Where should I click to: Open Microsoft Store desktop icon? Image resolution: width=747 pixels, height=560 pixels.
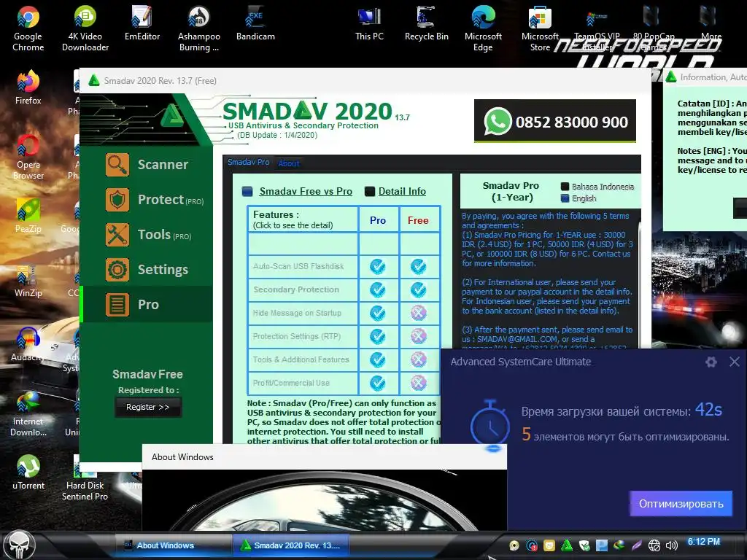coord(540,28)
